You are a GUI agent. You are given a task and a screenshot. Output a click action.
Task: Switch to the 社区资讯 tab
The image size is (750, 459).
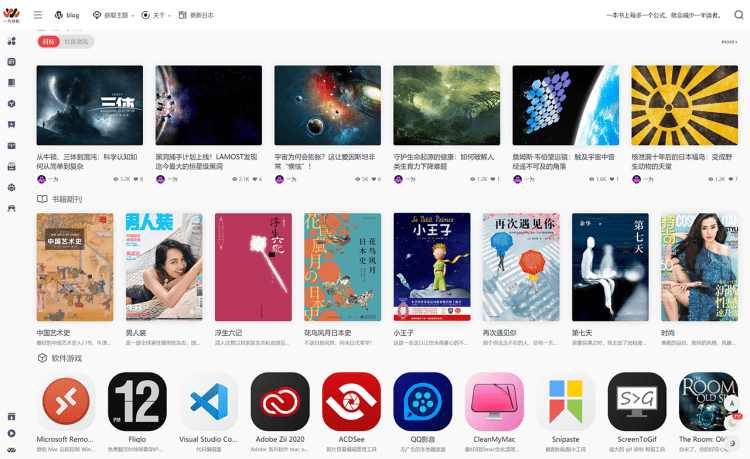coord(77,42)
